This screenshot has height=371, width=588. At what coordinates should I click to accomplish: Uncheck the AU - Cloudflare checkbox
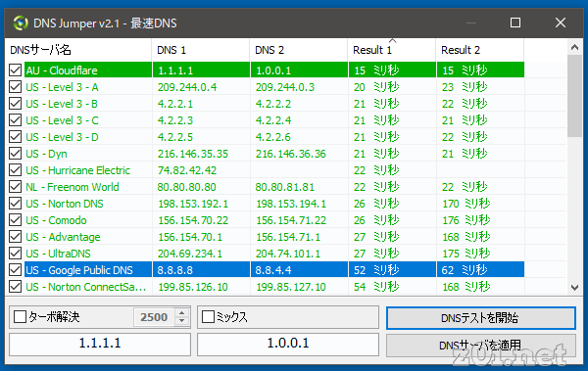[15, 70]
